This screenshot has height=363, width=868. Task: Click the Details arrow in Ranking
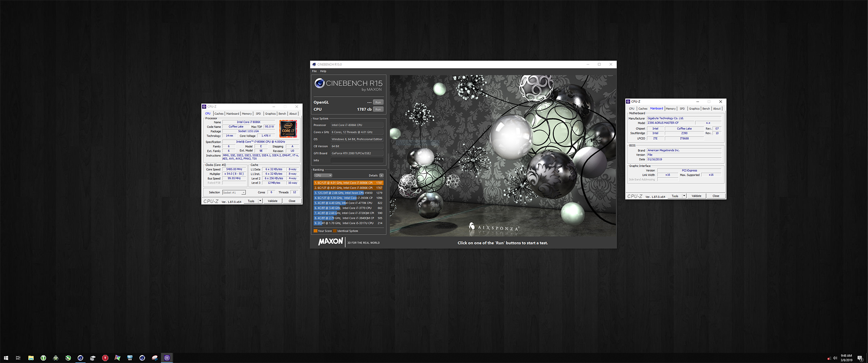point(381,176)
